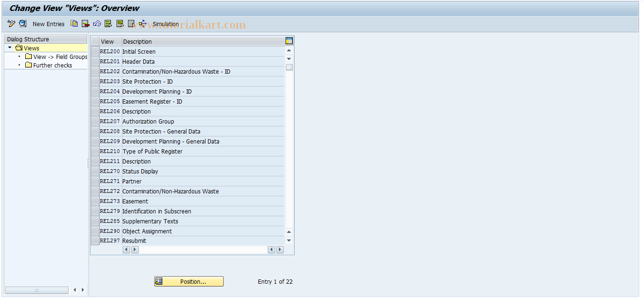Click New Entries button

coord(49,24)
